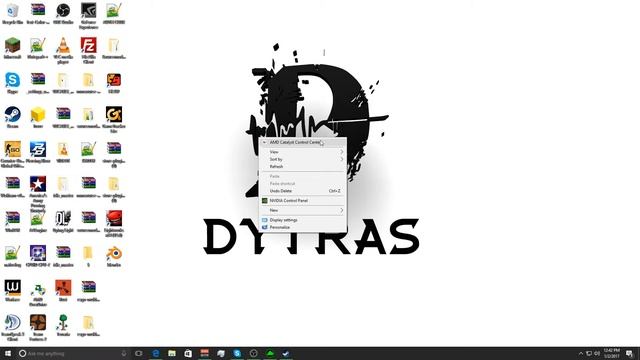The image size is (640, 360).
Task: Select the purple CPU-Z desktop icon
Action: [38, 253]
